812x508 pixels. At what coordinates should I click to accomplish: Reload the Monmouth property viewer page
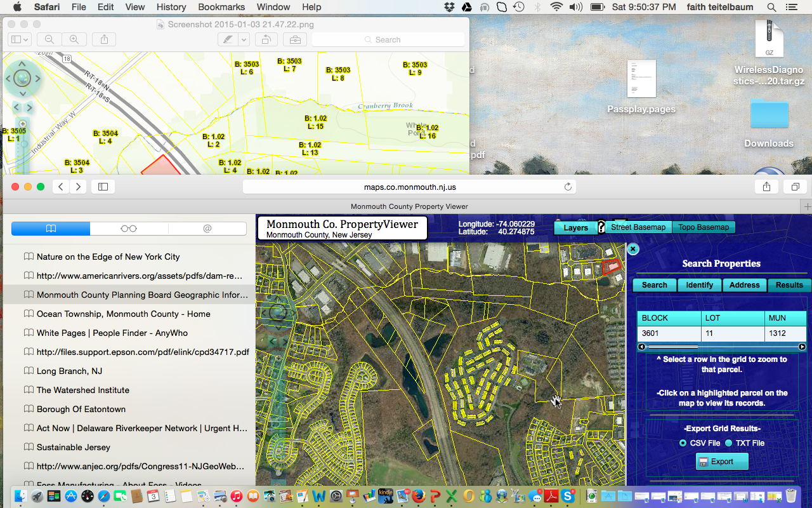click(568, 187)
